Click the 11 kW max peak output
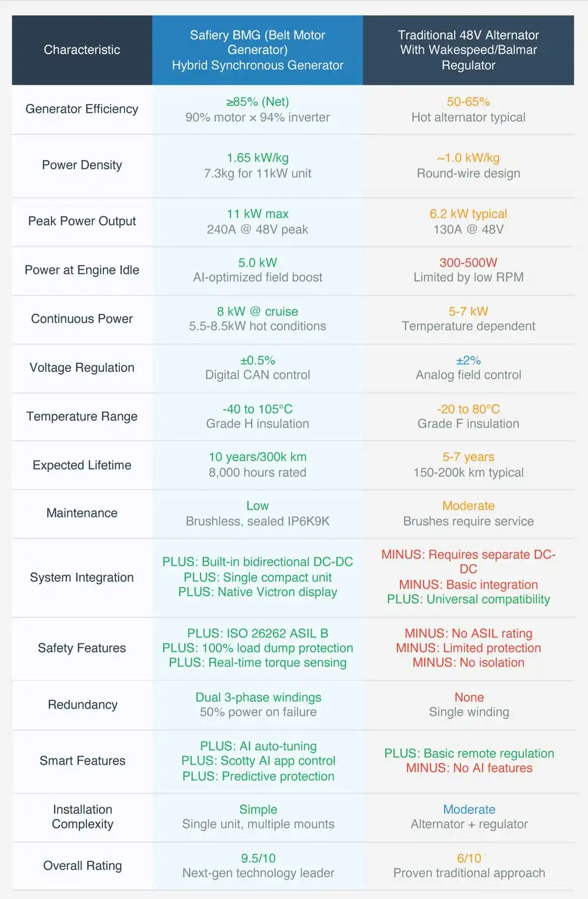Image resolution: width=588 pixels, height=899 pixels. click(x=258, y=214)
